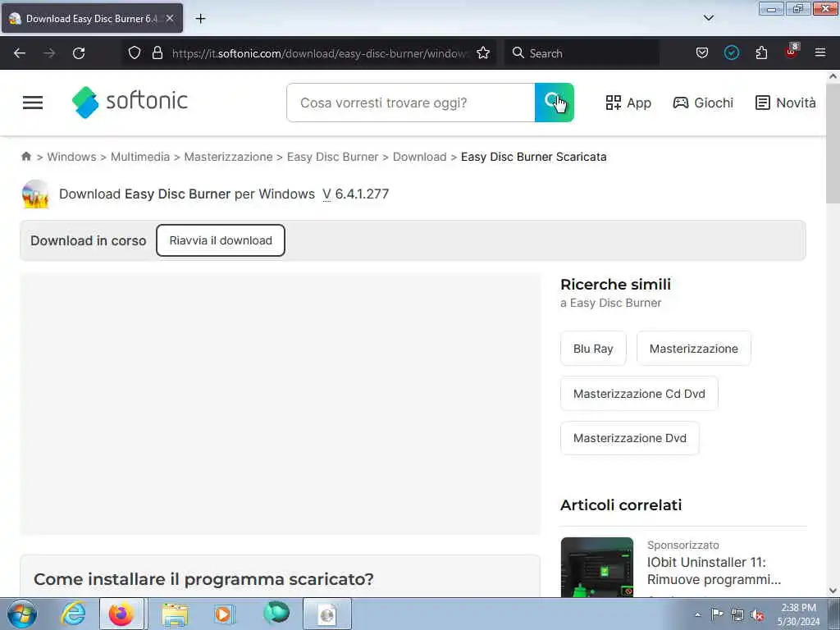The width and height of the screenshot is (840, 630).
Task: Go to home via breadcrumb house icon
Action: pos(26,157)
